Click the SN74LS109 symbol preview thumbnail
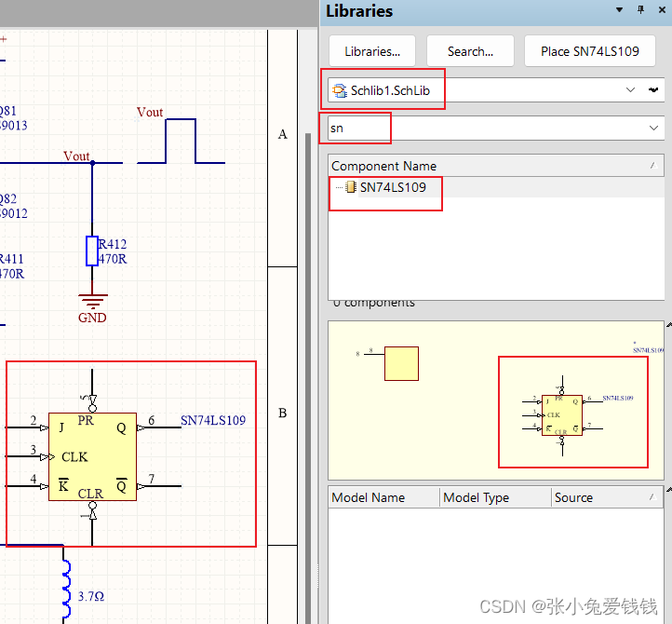 pos(562,414)
